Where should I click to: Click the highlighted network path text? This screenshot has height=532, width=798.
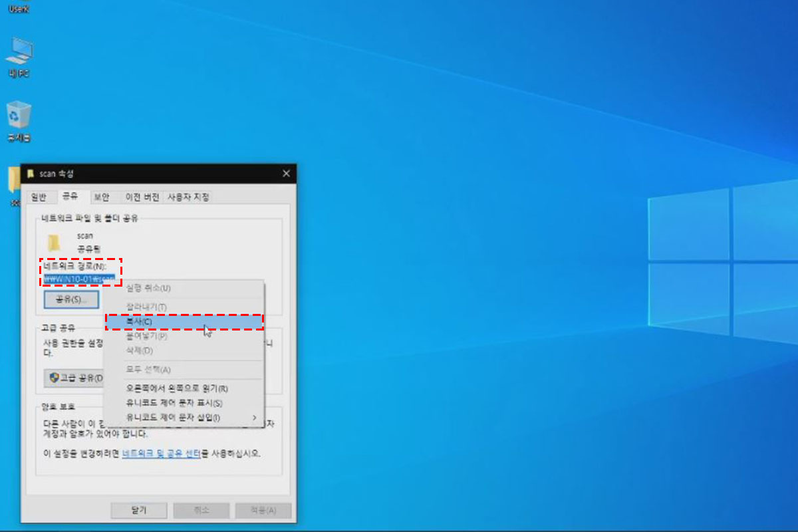[79, 279]
